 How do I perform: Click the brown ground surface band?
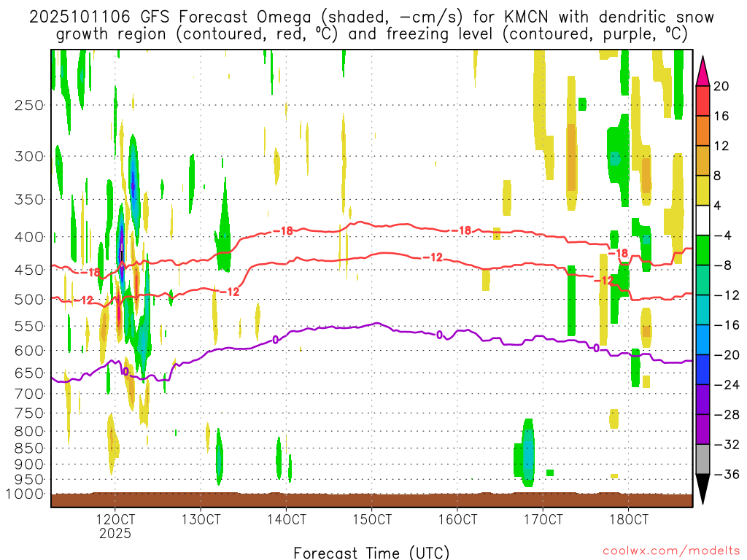[371, 500]
